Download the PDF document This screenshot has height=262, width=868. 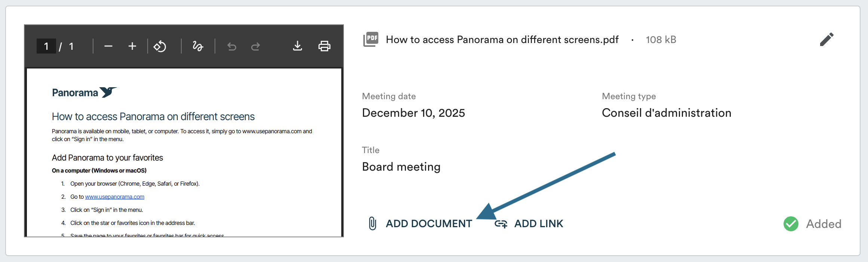tap(298, 46)
